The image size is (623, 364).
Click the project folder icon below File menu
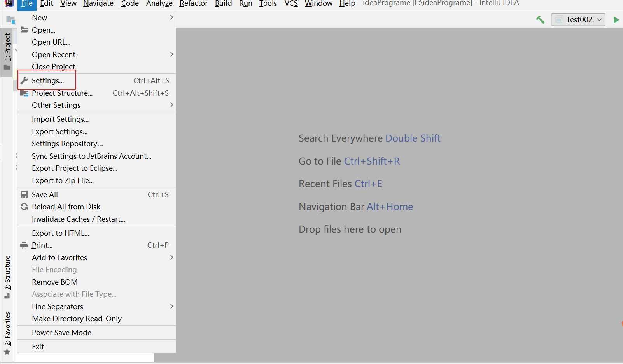tap(10, 19)
